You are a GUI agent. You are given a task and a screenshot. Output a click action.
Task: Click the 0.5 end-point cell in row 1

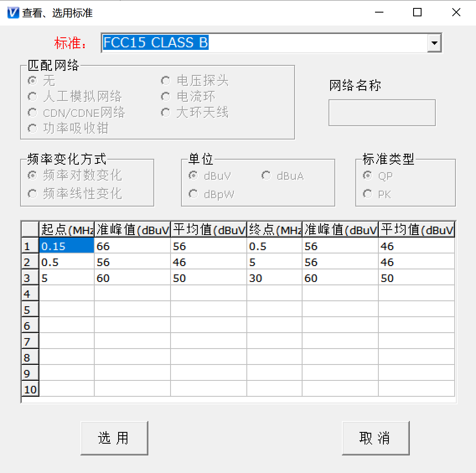pos(274,246)
